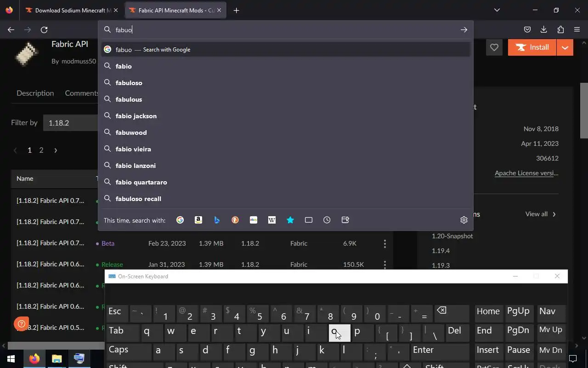588x368 pixels.
Task: Reload the current page
Action: pos(44,29)
